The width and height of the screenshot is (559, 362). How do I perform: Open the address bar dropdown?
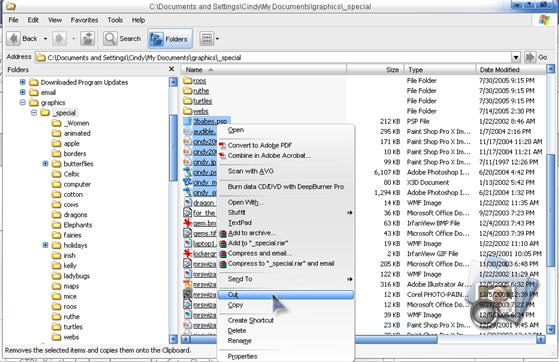[x=516, y=57]
